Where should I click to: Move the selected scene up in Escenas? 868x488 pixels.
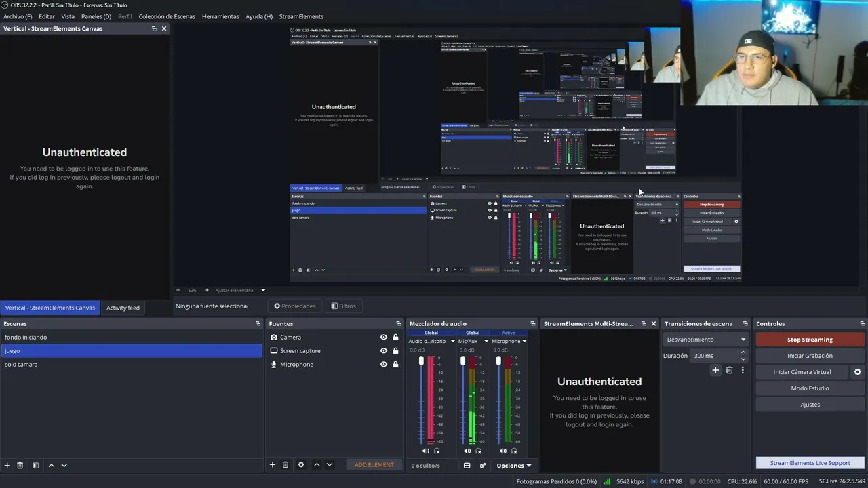[51, 465]
